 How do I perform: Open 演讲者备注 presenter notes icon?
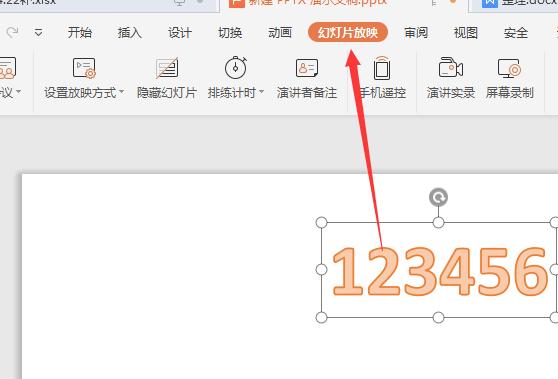pyautogui.click(x=307, y=68)
